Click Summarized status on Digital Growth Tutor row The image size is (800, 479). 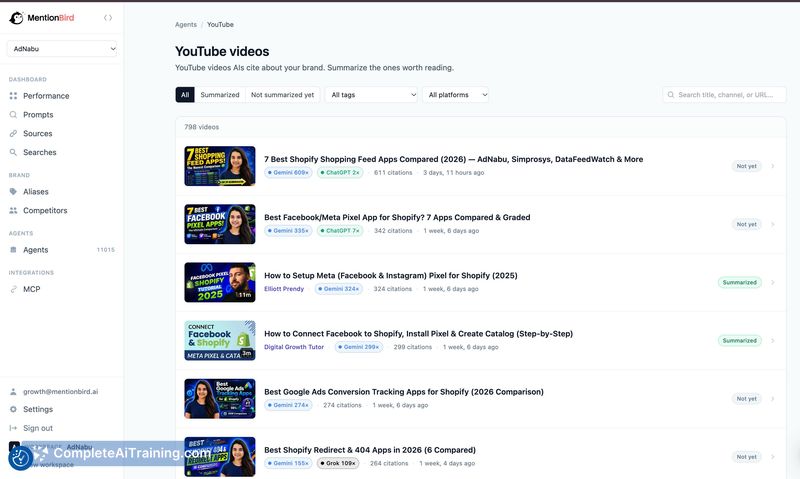(740, 341)
